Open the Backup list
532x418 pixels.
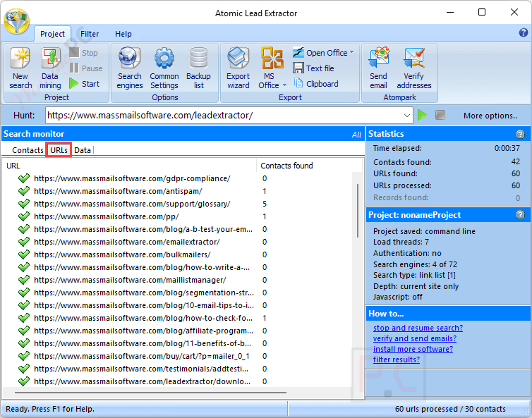(198, 68)
